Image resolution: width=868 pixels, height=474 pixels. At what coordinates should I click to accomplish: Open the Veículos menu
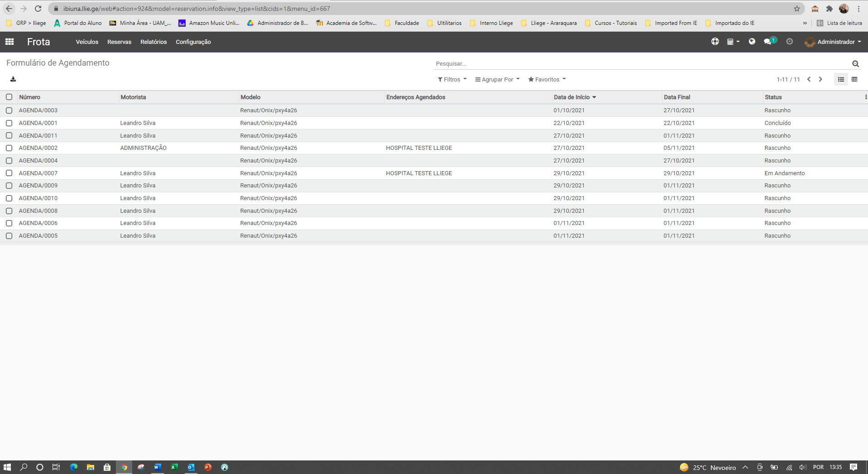click(87, 42)
